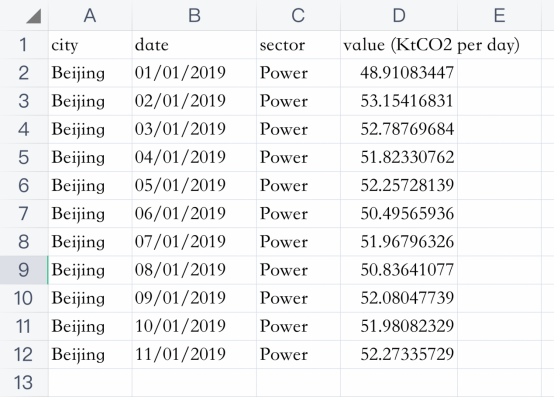This screenshot has width=554, height=397.
Task: Select column C header
Action: (299, 15)
